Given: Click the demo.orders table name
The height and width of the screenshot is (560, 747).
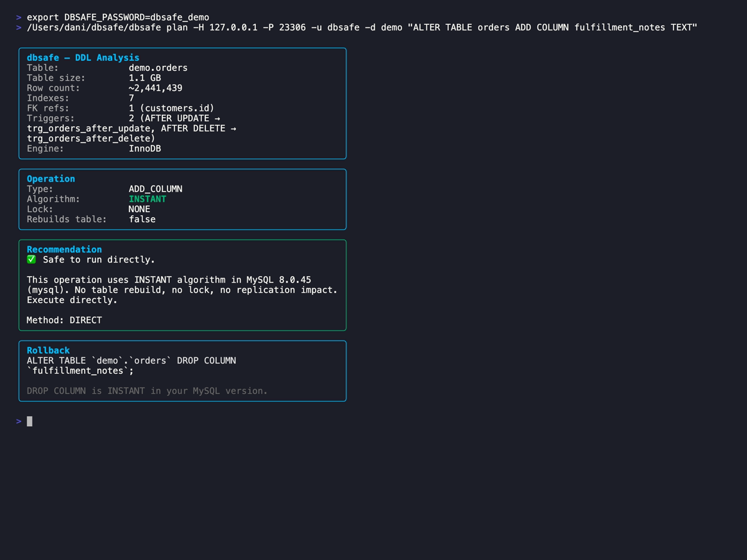Looking at the screenshot, I should point(157,67).
